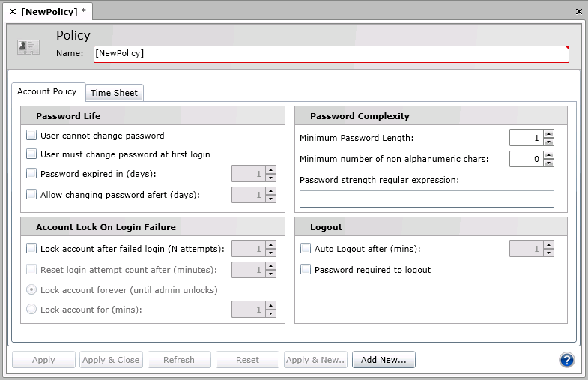
Task: Switch to the Time Sheet tab
Action: pos(114,93)
